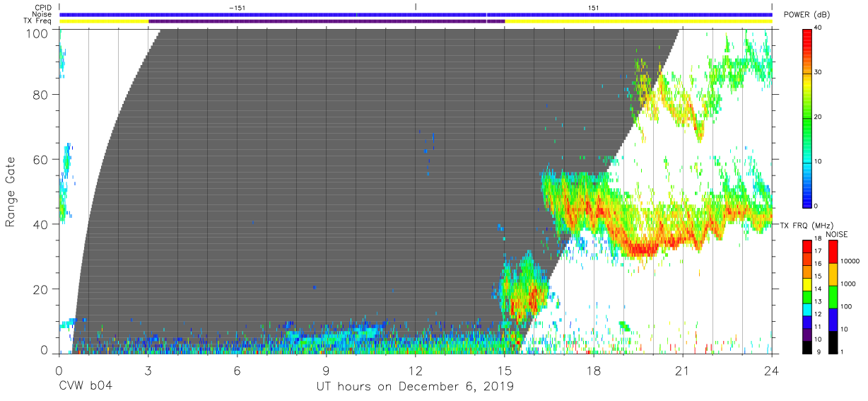Click the NOISE legend title

click(x=837, y=234)
